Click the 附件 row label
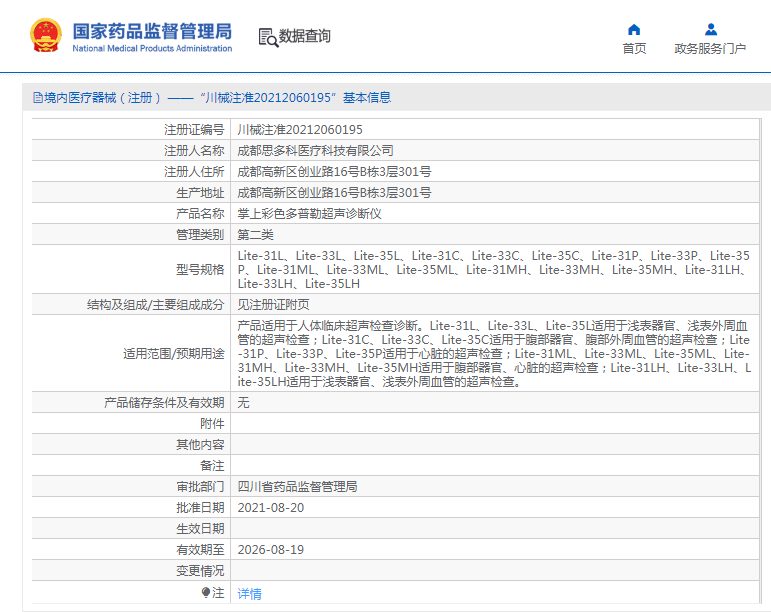Viewport: 771px width, 612px height. [212, 424]
